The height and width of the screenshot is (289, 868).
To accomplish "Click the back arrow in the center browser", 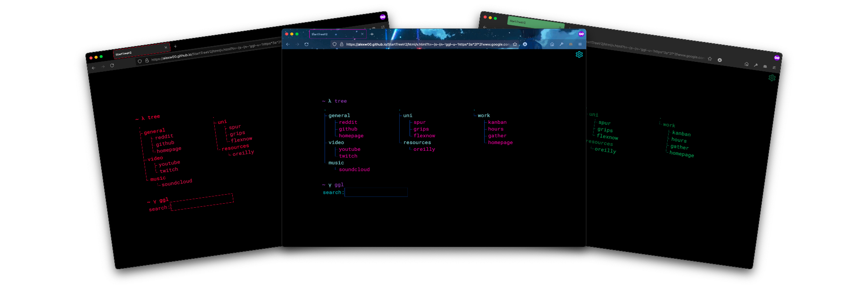I will tap(288, 44).
